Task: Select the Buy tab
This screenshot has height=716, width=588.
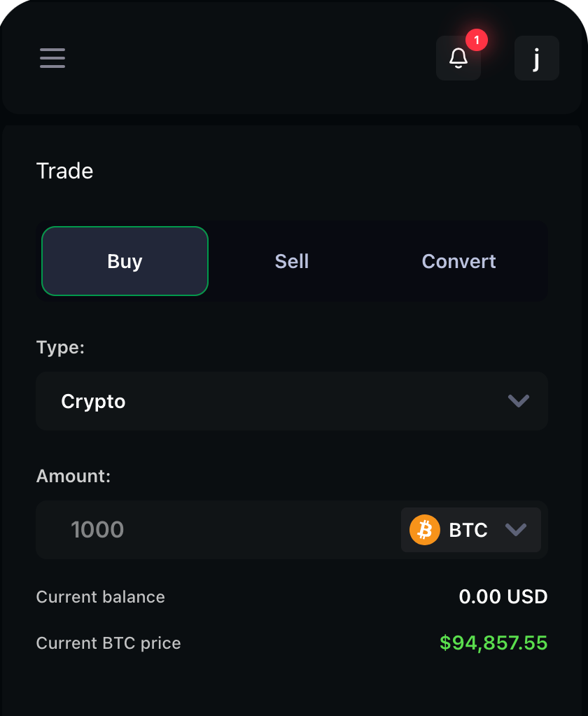Action: tap(125, 261)
